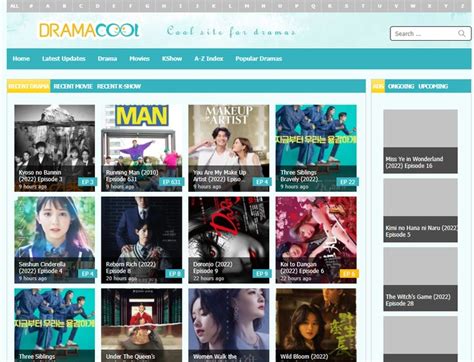Viewport: 474px width, 362px height.
Task: Filter dramas by letter H
Action: pyautogui.click(x=164, y=6)
